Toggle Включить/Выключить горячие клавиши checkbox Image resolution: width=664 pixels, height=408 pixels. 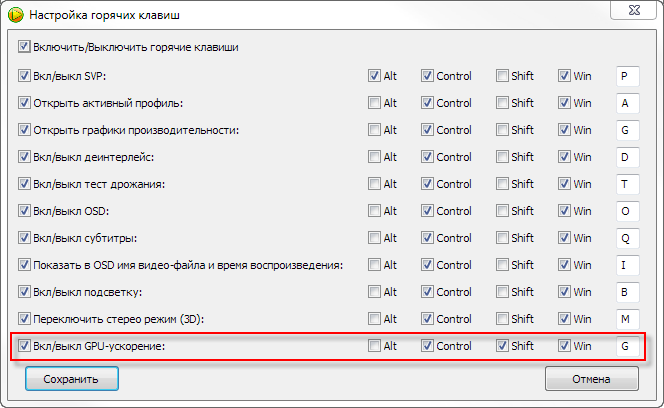coord(25,47)
